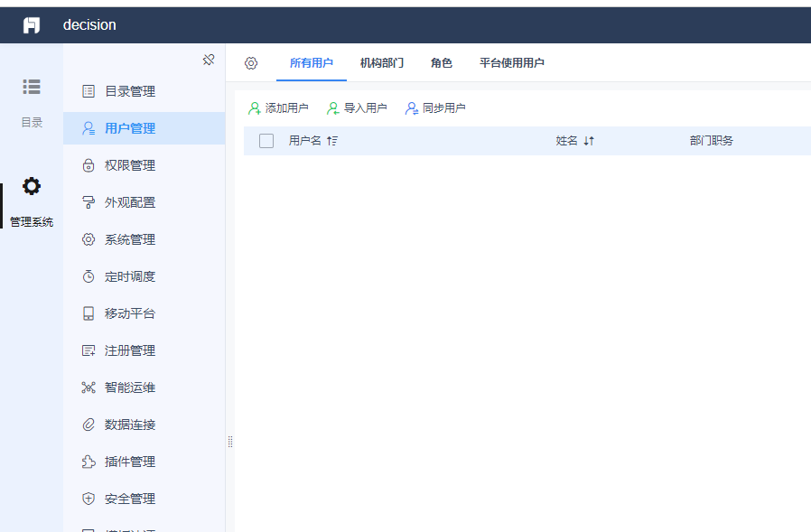
Task: Click the 同步用户 sync person icon
Action: pyautogui.click(x=411, y=108)
